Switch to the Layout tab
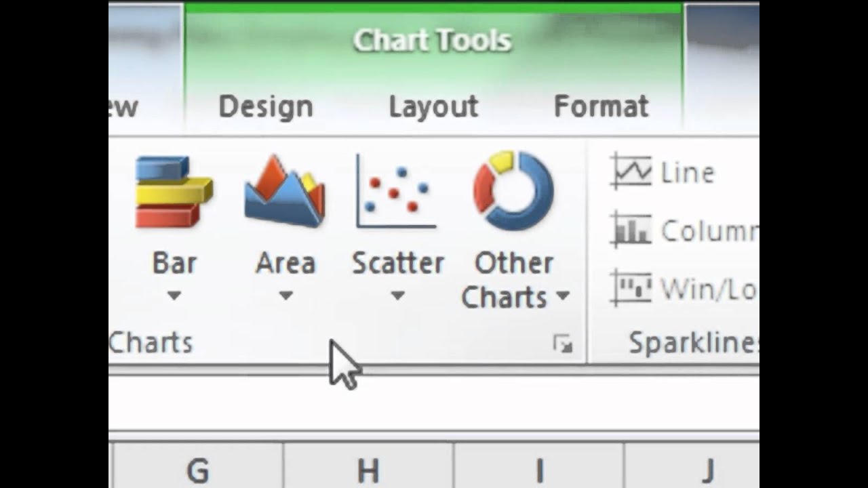Image resolution: width=868 pixels, height=488 pixels. (433, 107)
